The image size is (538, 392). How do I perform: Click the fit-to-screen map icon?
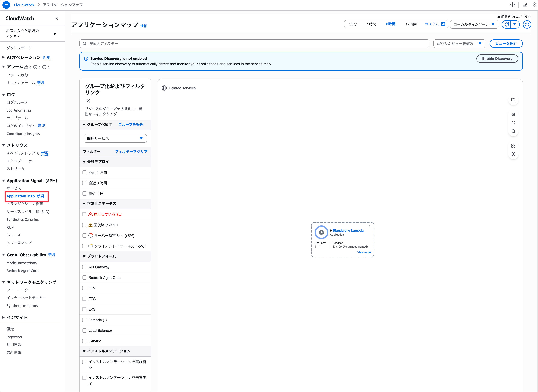click(x=513, y=123)
